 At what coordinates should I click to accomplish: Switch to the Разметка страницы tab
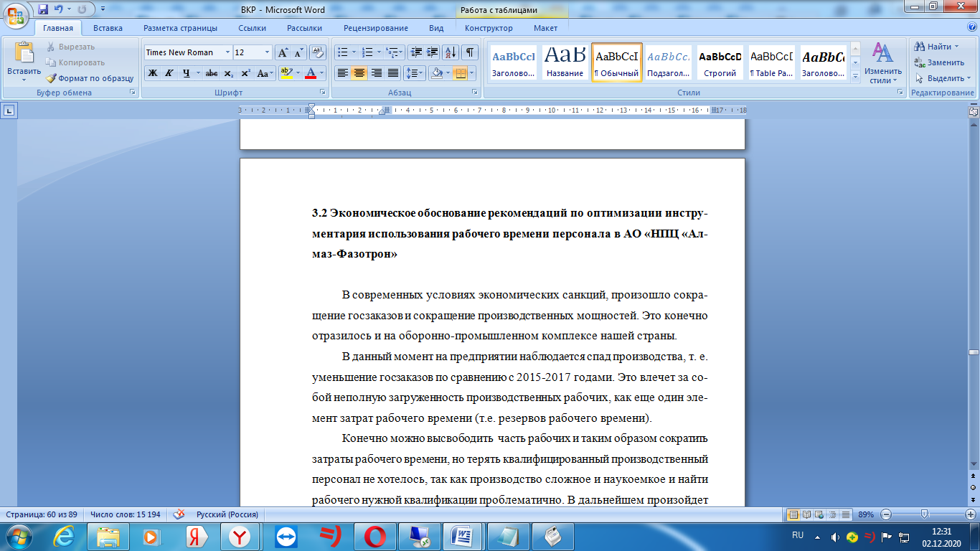[x=180, y=28]
